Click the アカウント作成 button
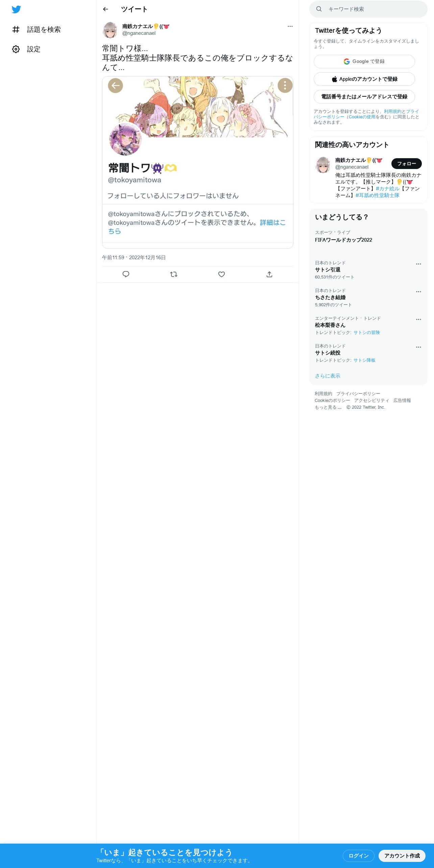Screen dimensions: 434x868 point(402,856)
